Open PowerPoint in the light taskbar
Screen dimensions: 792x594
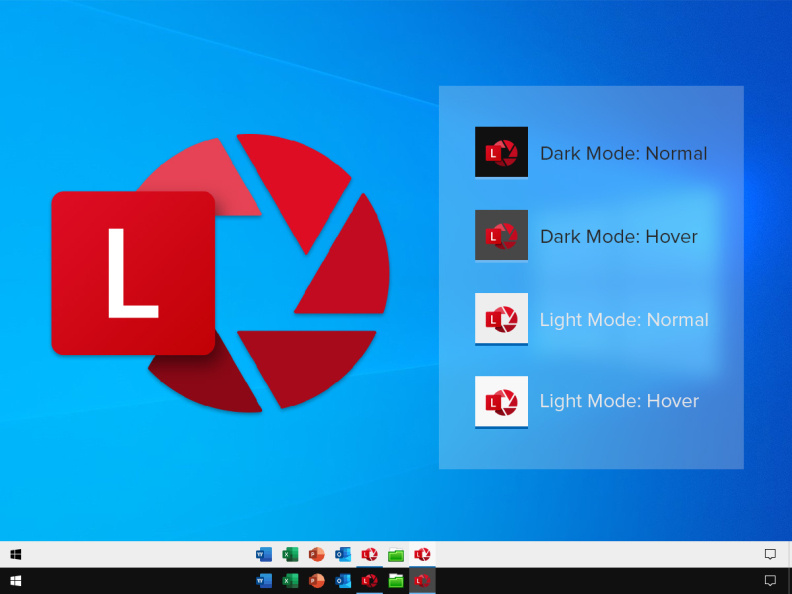pyautogui.click(x=317, y=554)
